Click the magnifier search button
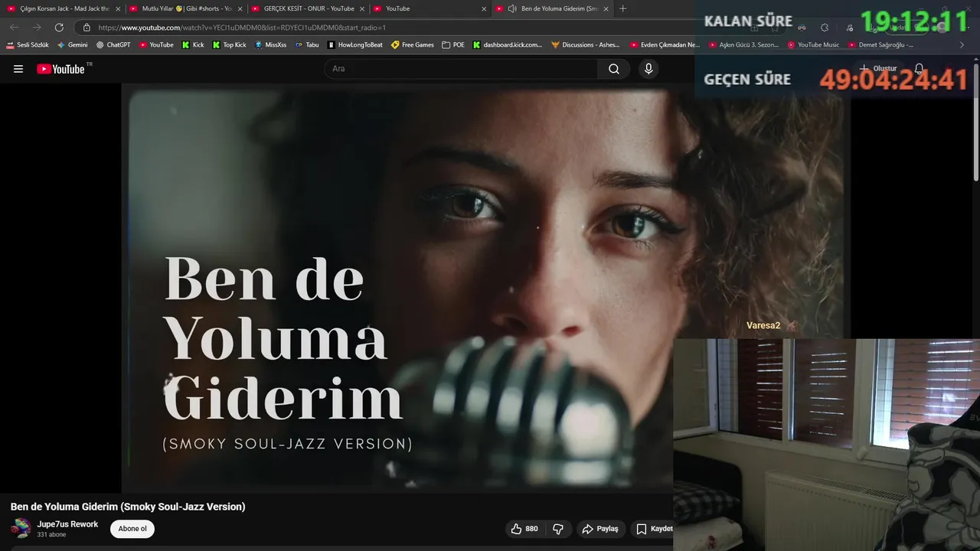The image size is (980, 551). click(614, 69)
